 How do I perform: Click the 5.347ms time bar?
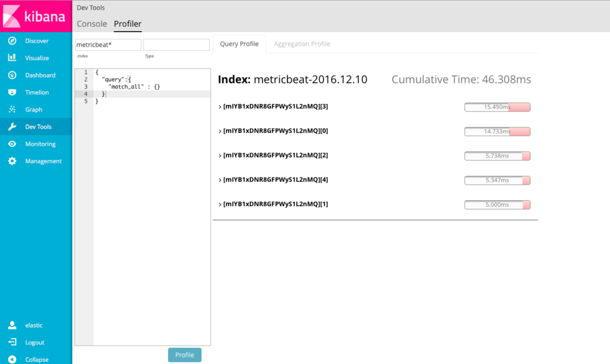[x=497, y=181]
